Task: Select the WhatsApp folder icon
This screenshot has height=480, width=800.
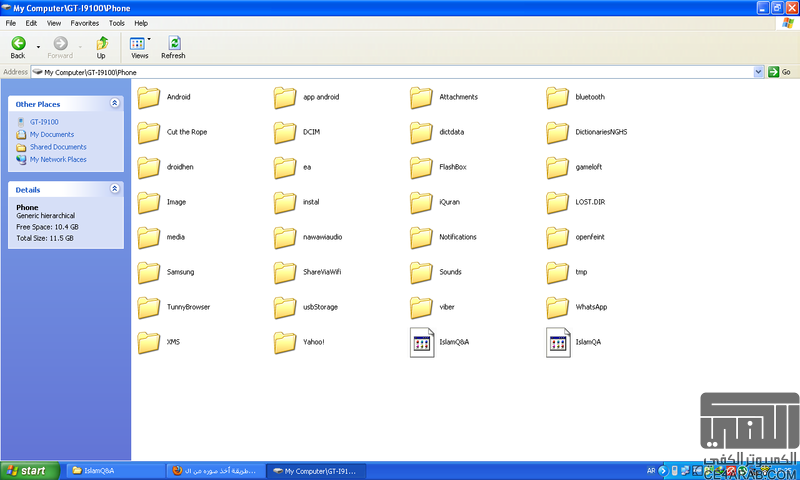Action: coord(558,308)
